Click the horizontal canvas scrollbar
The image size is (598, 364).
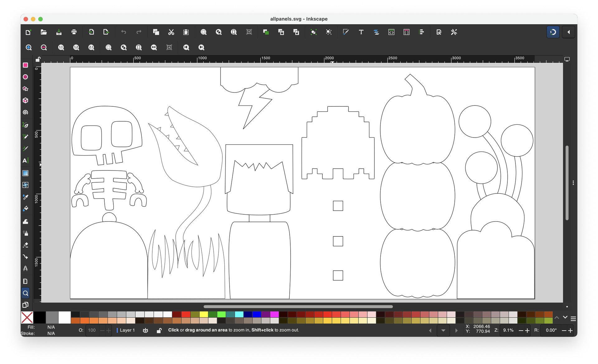point(298,307)
